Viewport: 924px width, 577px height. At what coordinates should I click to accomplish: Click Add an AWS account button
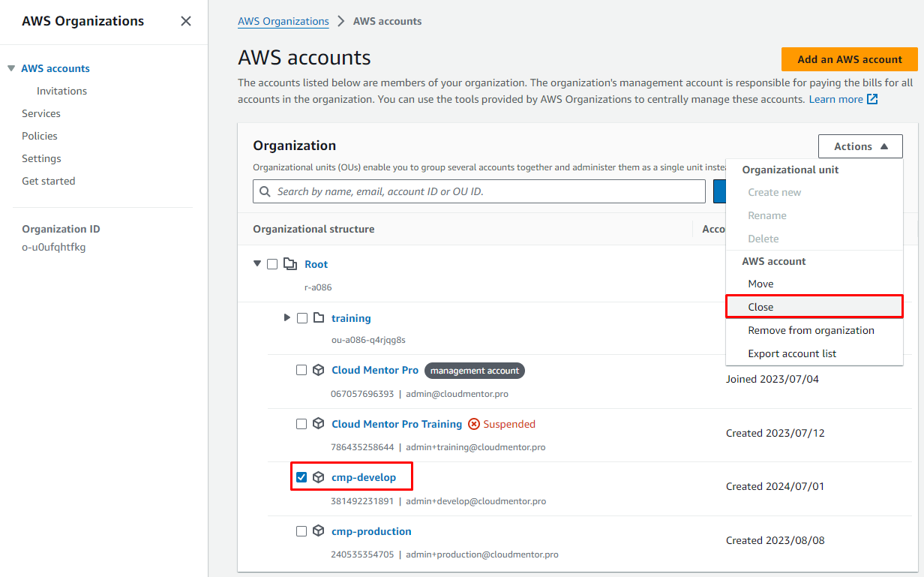coord(849,59)
